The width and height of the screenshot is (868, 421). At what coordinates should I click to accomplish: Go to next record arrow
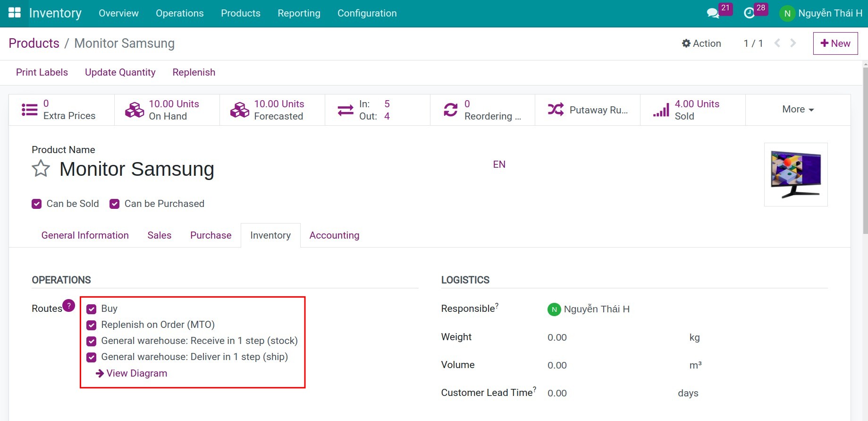pos(793,43)
